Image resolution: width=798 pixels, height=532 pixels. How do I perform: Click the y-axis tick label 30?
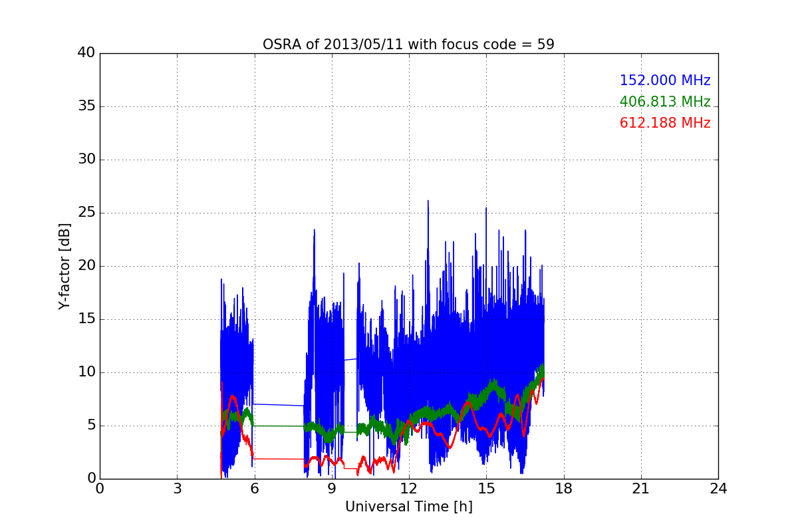point(86,160)
